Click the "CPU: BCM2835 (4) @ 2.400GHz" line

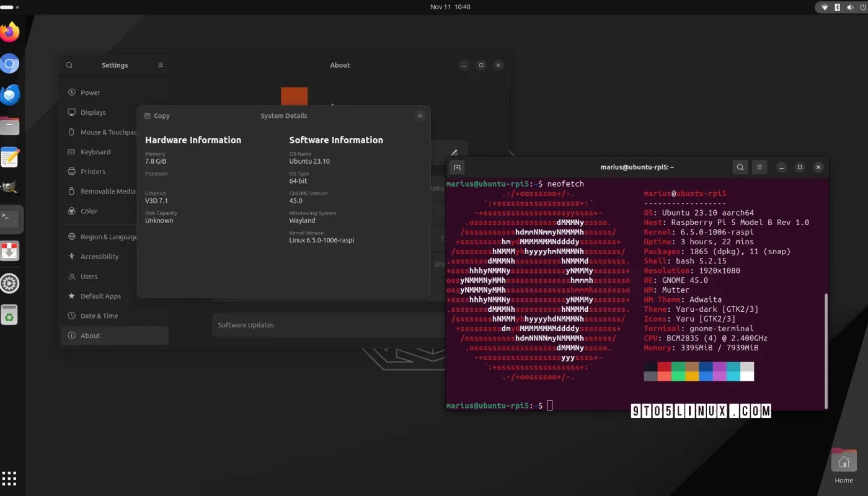tap(706, 339)
